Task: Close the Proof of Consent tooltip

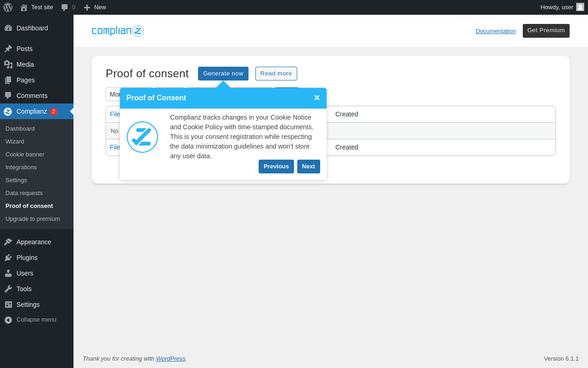Action: point(317,98)
